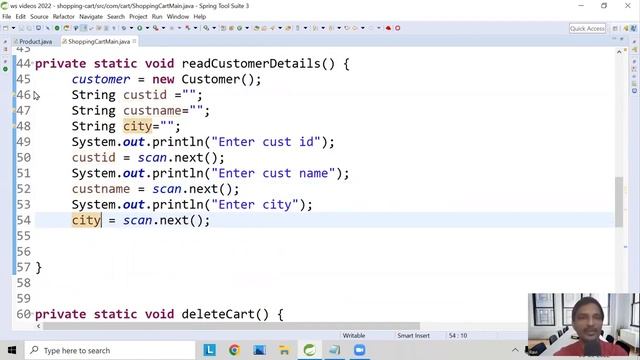Click the Quick Access search field
This screenshot has width=640, height=360.
587,28
